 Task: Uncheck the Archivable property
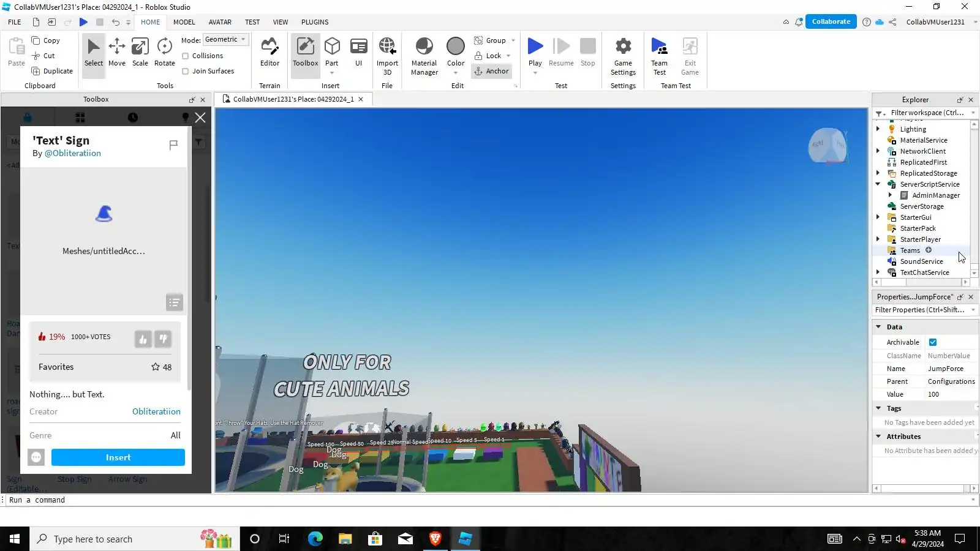coord(933,342)
